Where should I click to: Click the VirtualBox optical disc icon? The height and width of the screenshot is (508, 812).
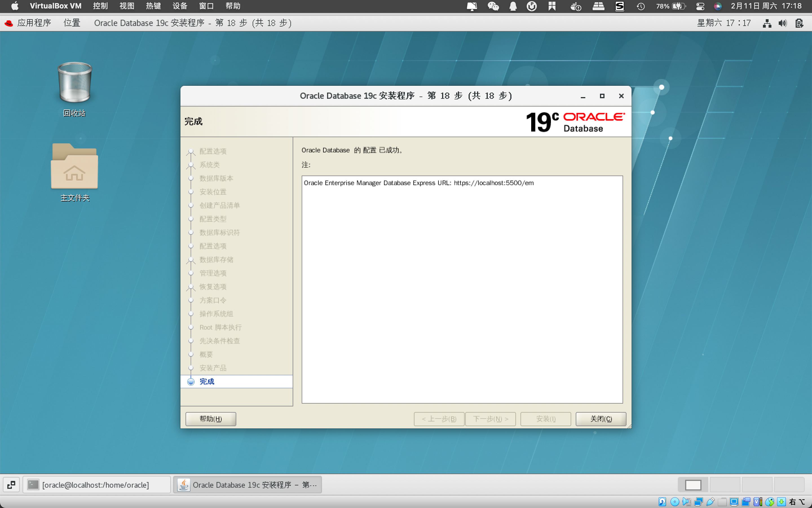(675, 502)
